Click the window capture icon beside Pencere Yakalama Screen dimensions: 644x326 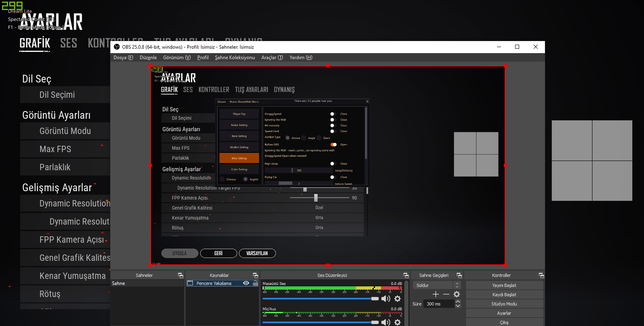[x=190, y=283]
